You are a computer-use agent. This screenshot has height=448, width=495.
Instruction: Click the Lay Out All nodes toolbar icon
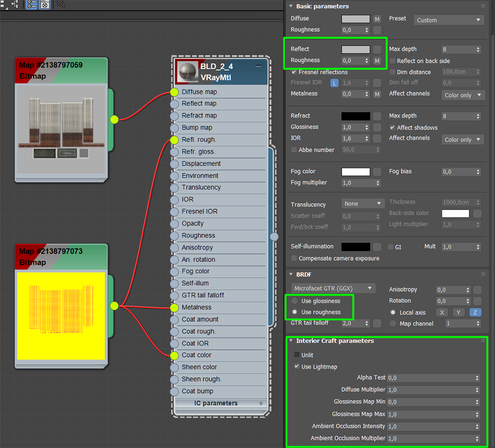pyautogui.click(x=3, y=4)
